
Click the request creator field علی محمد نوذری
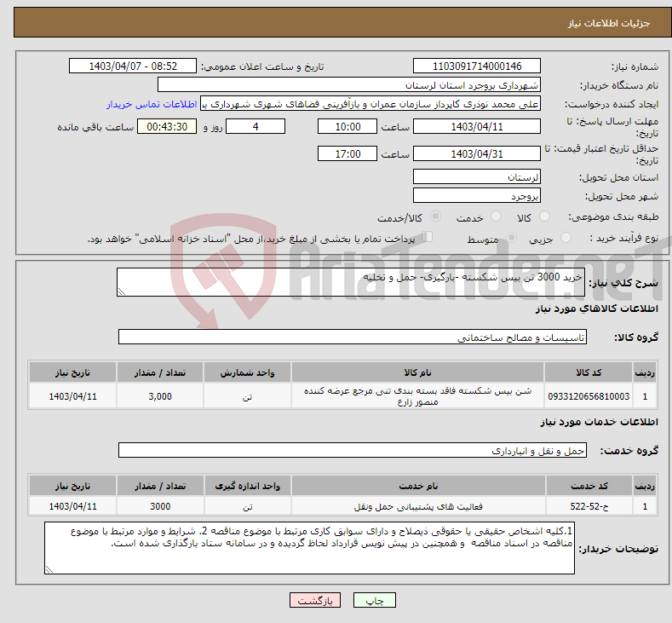(x=370, y=104)
